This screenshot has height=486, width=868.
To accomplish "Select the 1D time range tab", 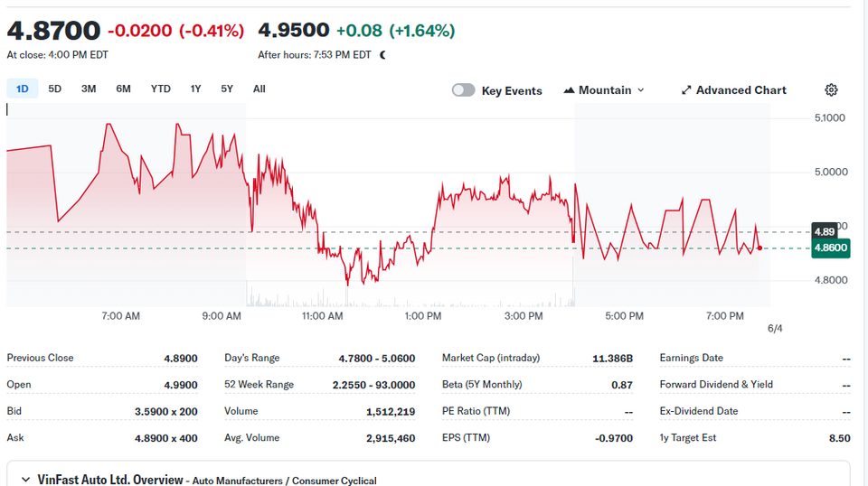I will [22, 89].
